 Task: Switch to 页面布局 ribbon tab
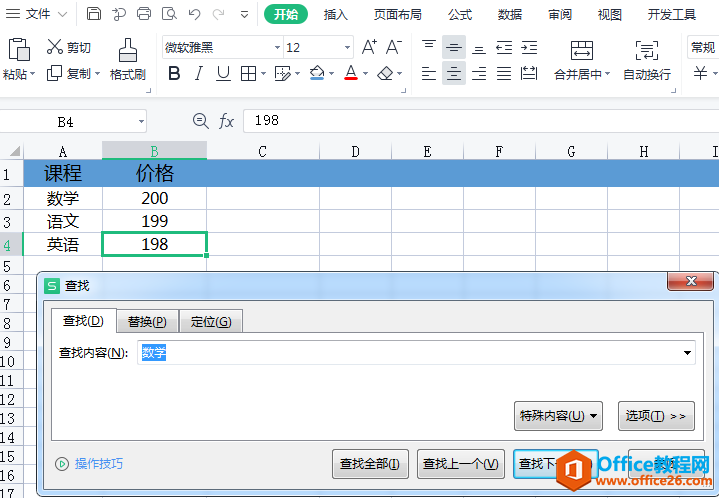tap(398, 14)
